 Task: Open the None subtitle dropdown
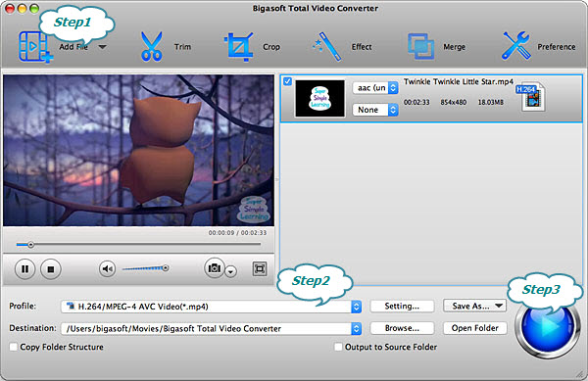point(375,110)
